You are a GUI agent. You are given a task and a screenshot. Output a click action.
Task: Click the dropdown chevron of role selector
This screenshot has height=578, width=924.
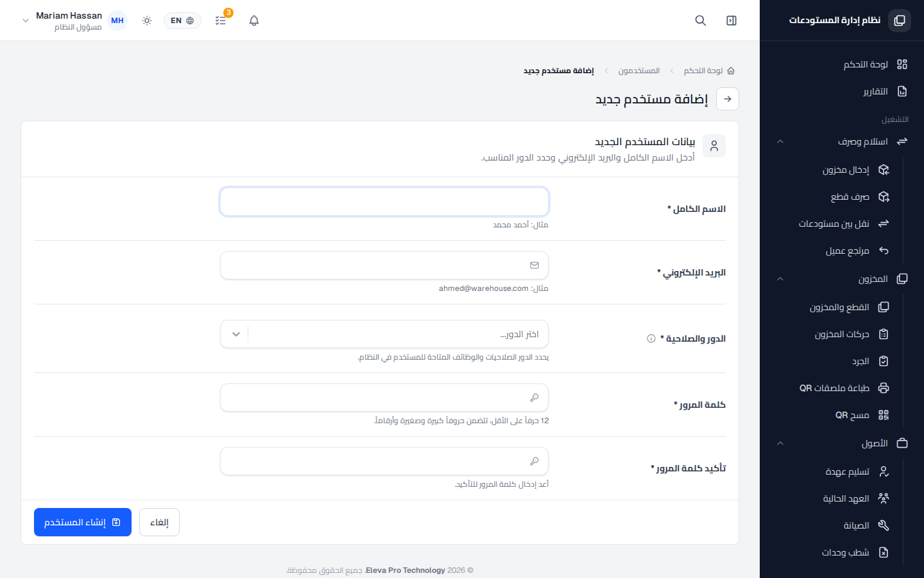click(235, 334)
